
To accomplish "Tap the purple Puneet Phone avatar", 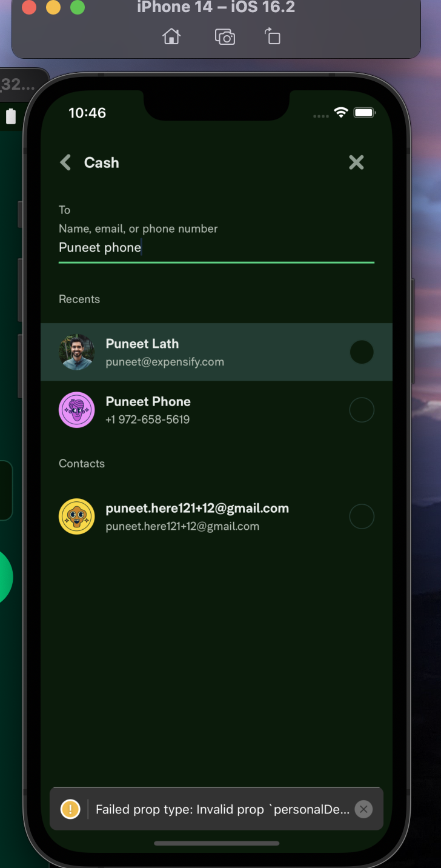I will 77,410.
